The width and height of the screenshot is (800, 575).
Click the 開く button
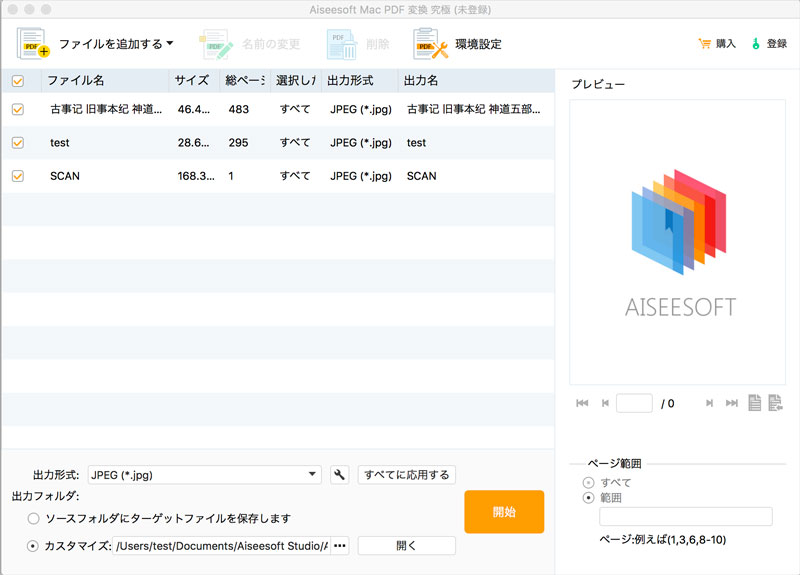[x=407, y=546]
